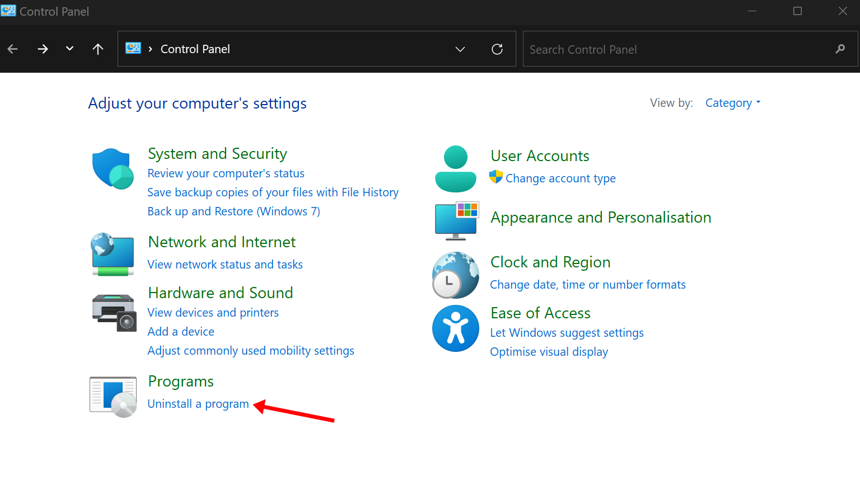Open the User Accounts person icon

pos(456,169)
